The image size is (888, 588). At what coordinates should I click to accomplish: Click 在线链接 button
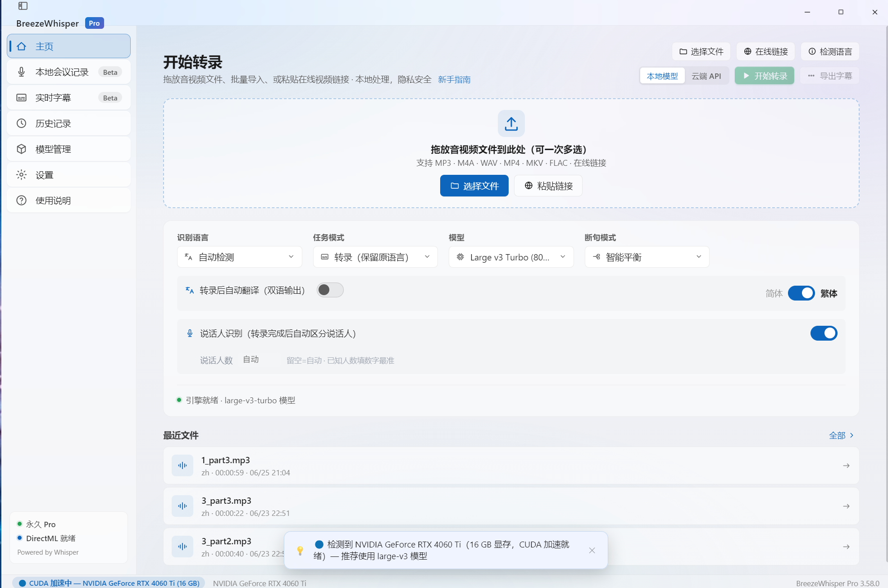pos(765,51)
